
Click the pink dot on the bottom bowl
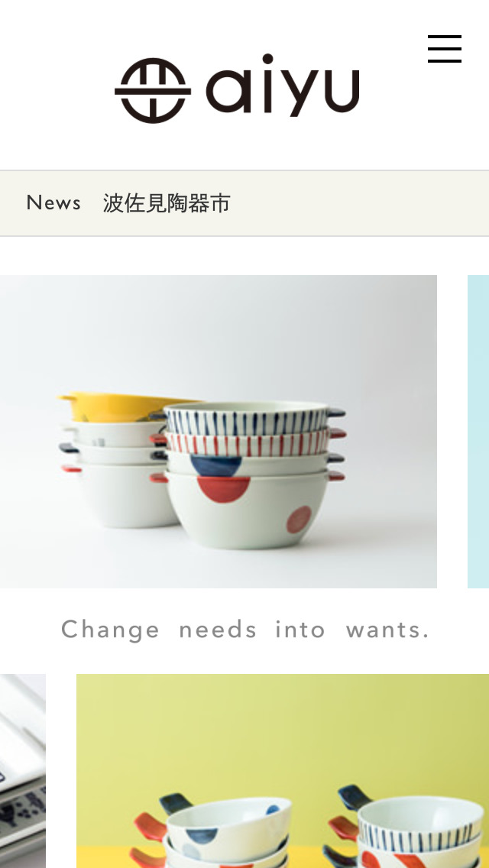(299, 520)
